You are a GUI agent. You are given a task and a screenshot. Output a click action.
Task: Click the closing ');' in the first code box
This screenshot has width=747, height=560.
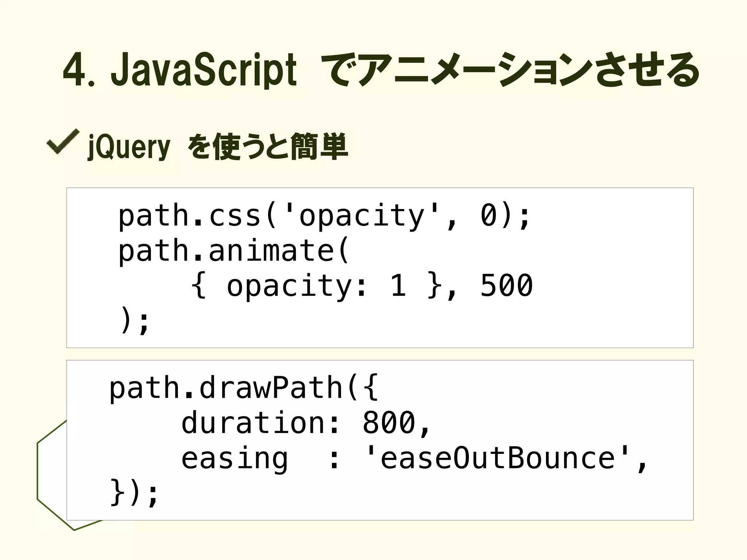point(134,320)
